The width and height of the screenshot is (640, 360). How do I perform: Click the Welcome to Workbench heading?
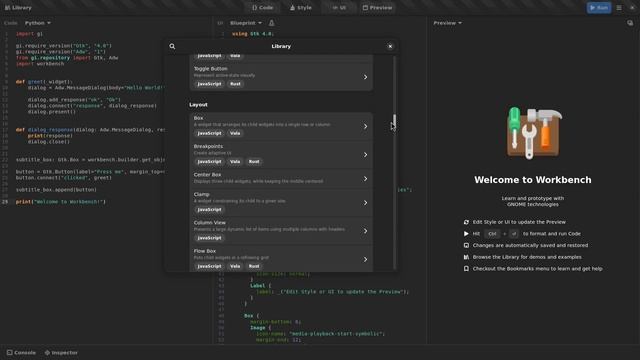click(533, 180)
